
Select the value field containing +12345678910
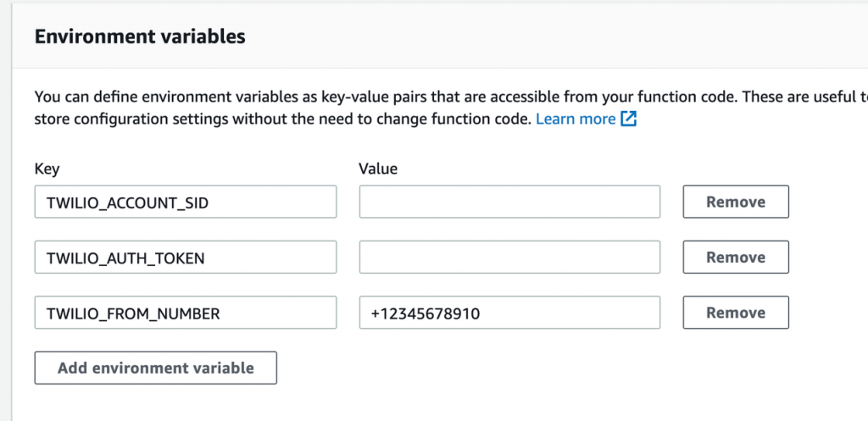pos(509,313)
